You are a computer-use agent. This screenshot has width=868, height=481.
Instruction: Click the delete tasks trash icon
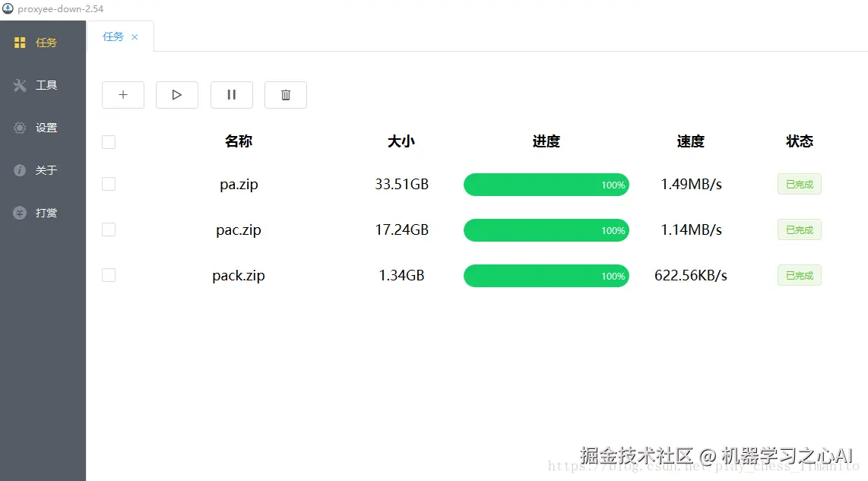pos(285,94)
